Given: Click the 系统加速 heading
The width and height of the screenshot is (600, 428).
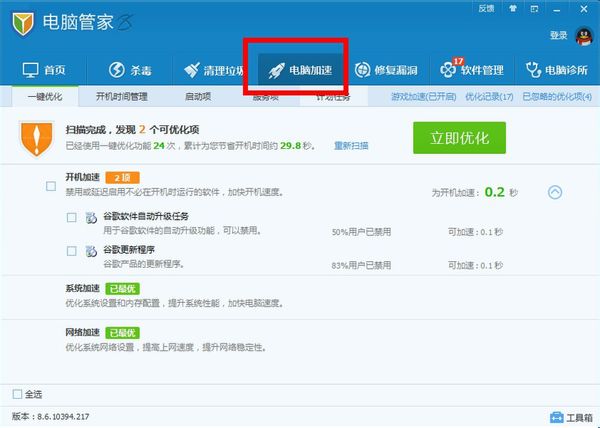Looking at the screenshot, I should point(82,288).
